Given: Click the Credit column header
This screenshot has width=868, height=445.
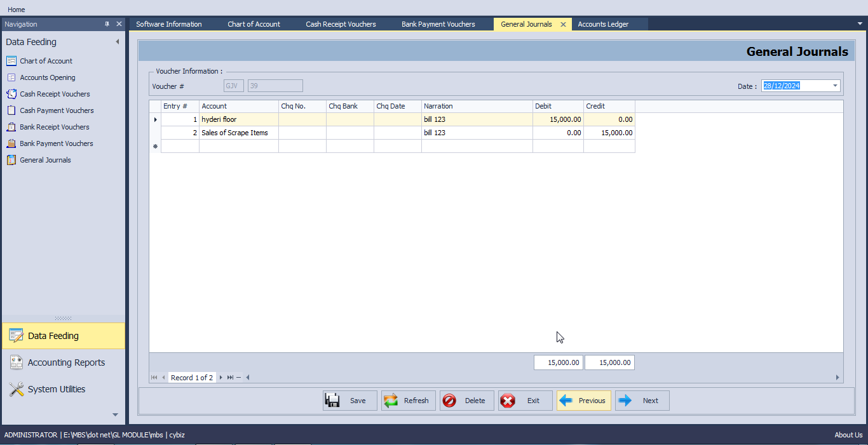Looking at the screenshot, I should point(609,106).
